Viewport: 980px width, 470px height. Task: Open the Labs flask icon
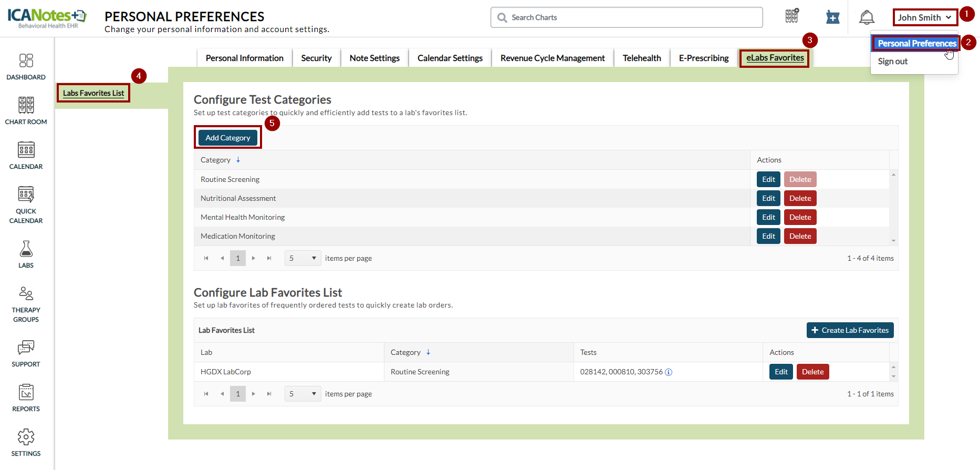point(26,254)
